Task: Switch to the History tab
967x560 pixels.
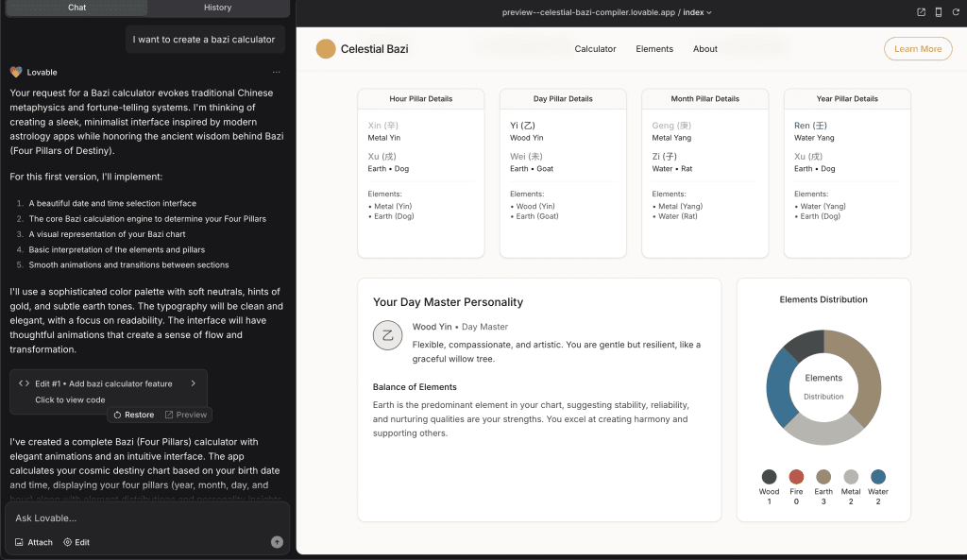Action: point(218,8)
